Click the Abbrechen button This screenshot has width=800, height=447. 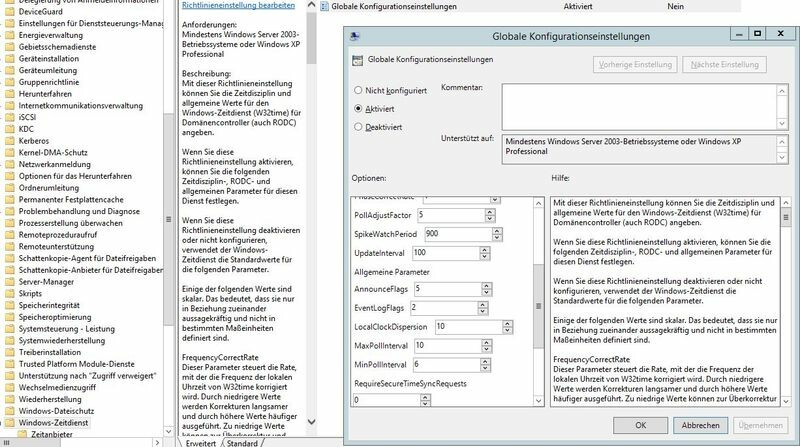pyautogui.click(x=701, y=425)
